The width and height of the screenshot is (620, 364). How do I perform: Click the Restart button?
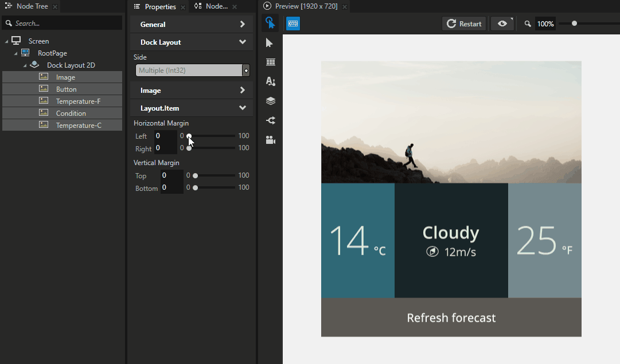pos(463,24)
